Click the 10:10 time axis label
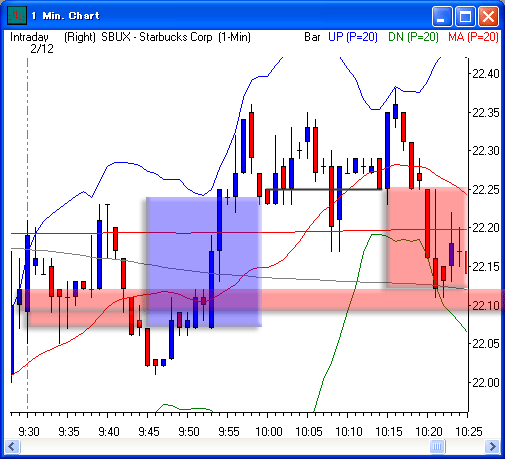The height and width of the screenshot is (459, 505). [x=349, y=432]
